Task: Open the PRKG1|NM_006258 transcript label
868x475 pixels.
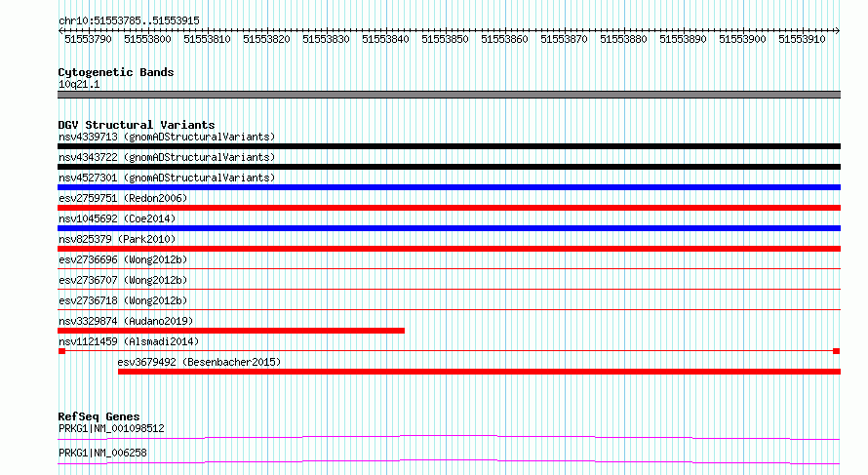Action: (102, 453)
